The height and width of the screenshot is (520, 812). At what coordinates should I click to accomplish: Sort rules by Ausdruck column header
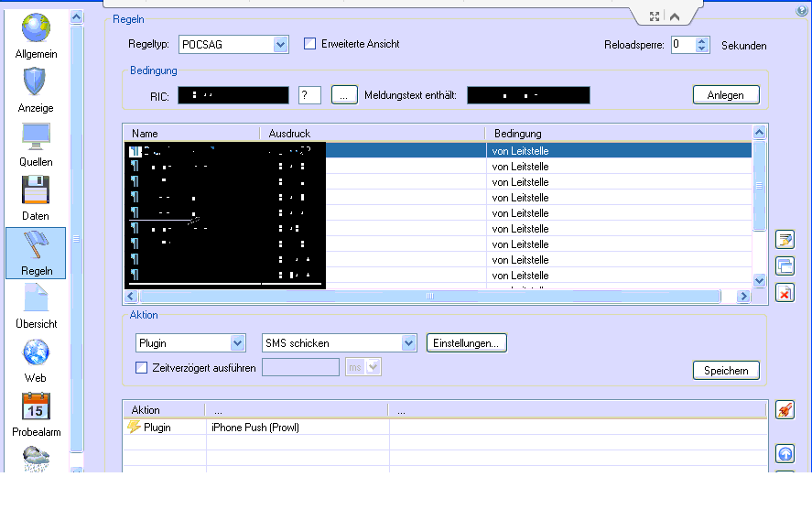coord(373,133)
